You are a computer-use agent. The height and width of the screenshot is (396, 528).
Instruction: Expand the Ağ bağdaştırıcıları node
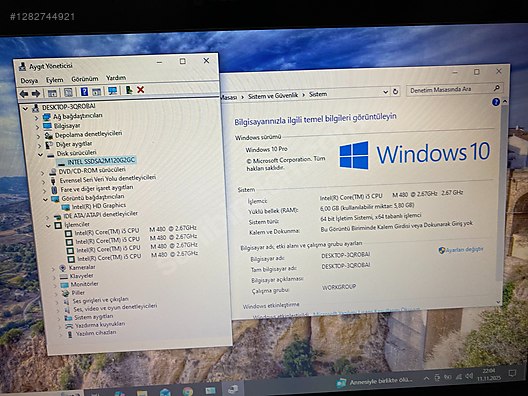click(x=36, y=118)
